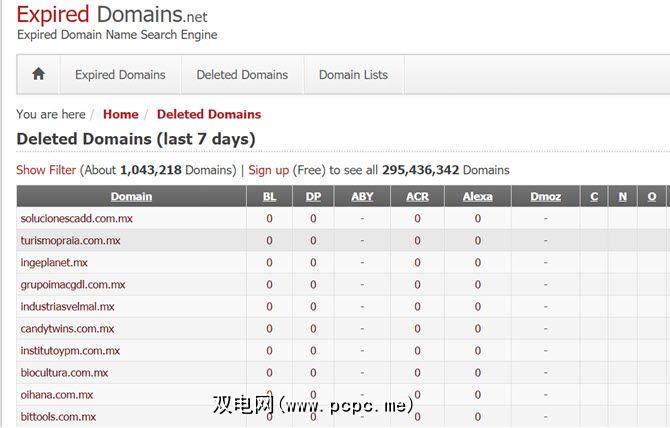Select the ingeplanet.mx domain entry
Viewport: 670px width, 428px height.
54,262
